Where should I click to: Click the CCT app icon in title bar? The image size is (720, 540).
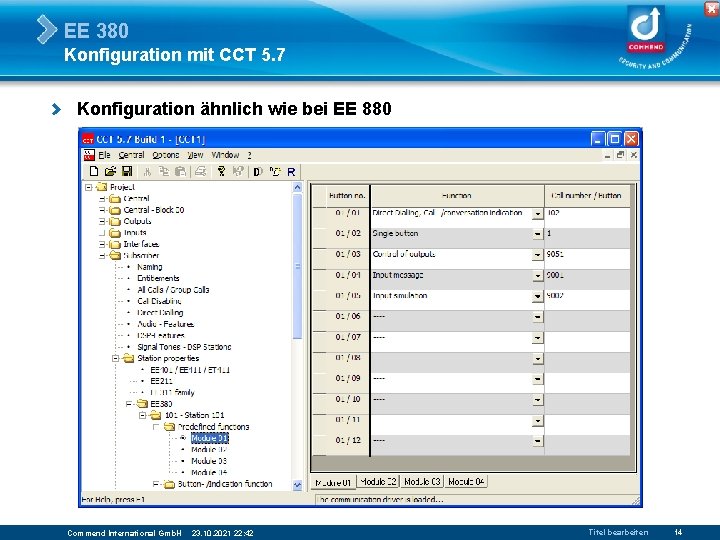pos(88,140)
